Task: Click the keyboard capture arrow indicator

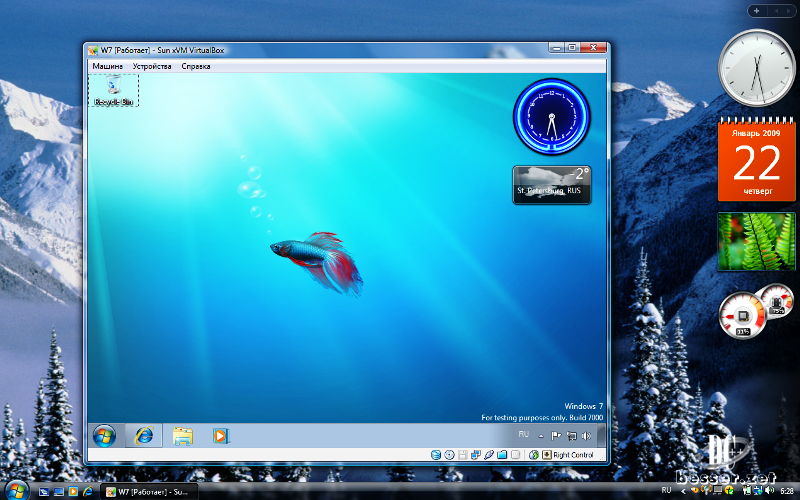Action: tap(547, 455)
